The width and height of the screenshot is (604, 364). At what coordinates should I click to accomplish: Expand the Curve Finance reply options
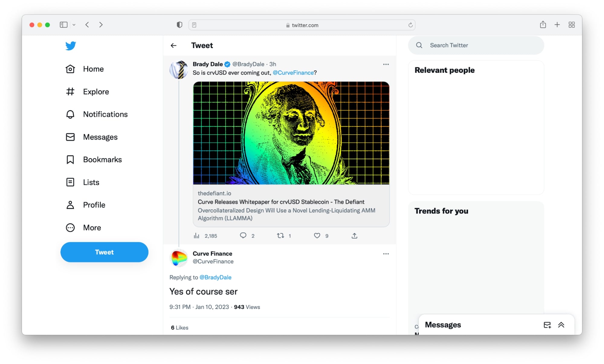386,254
